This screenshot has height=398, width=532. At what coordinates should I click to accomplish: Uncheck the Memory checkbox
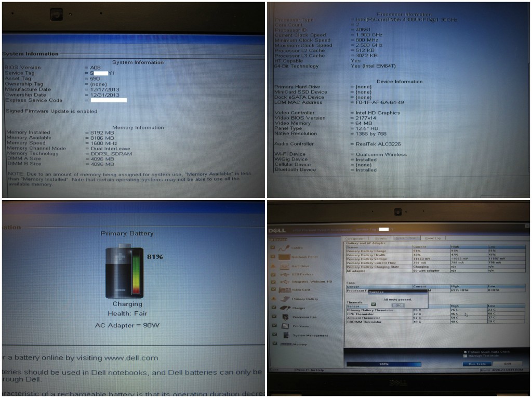tap(274, 343)
